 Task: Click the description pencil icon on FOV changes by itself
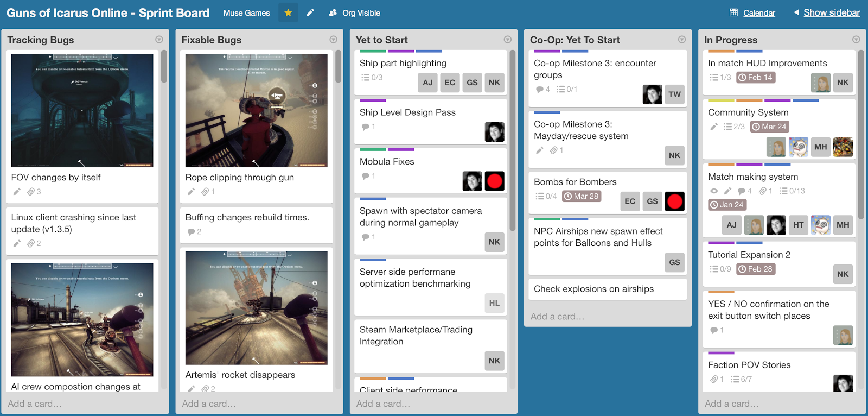tap(17, 191)
